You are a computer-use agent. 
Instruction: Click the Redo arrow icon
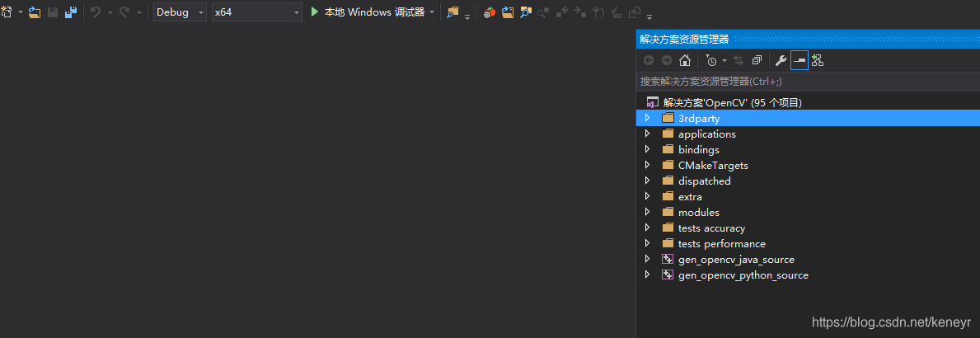(124, 12)
